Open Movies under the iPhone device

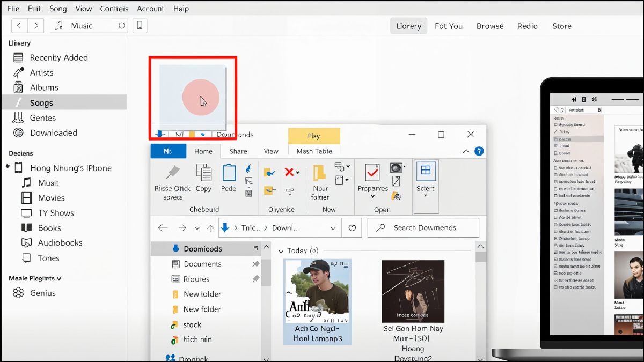coord(52,198)
